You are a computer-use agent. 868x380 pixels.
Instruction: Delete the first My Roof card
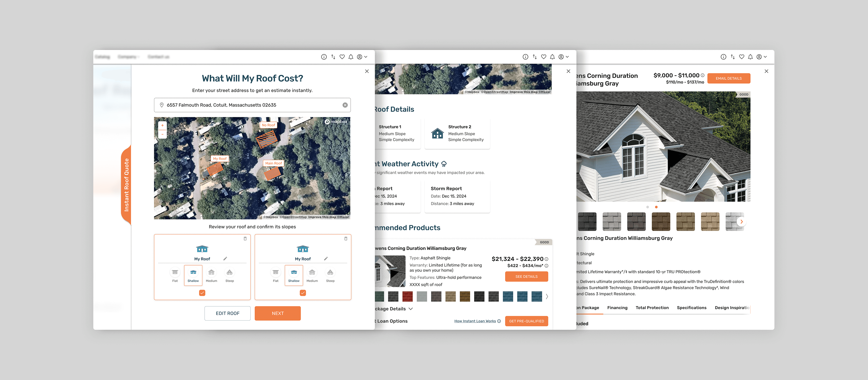coord(245,238)
